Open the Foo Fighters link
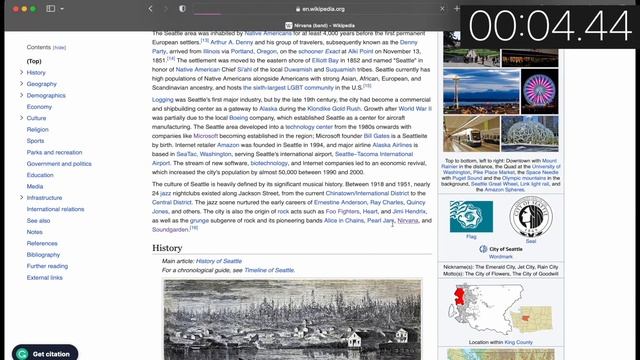Screen dimensions: 640x360 coord(342,211)
